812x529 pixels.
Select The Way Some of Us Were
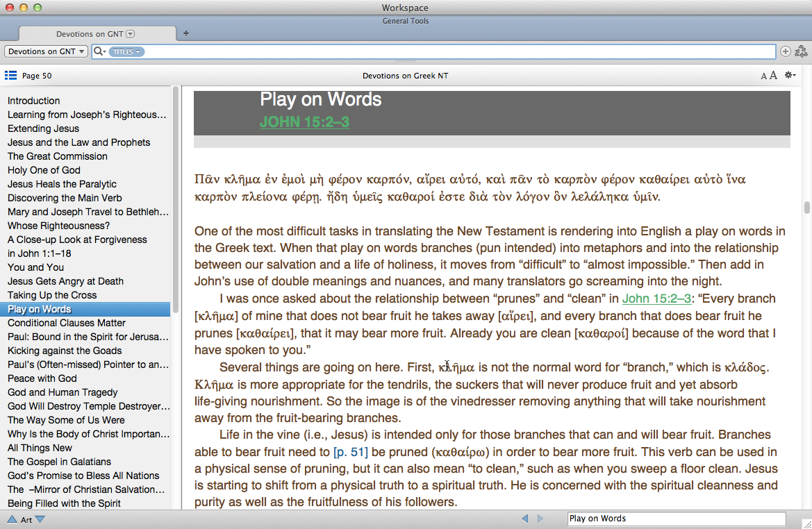(66, 420)
